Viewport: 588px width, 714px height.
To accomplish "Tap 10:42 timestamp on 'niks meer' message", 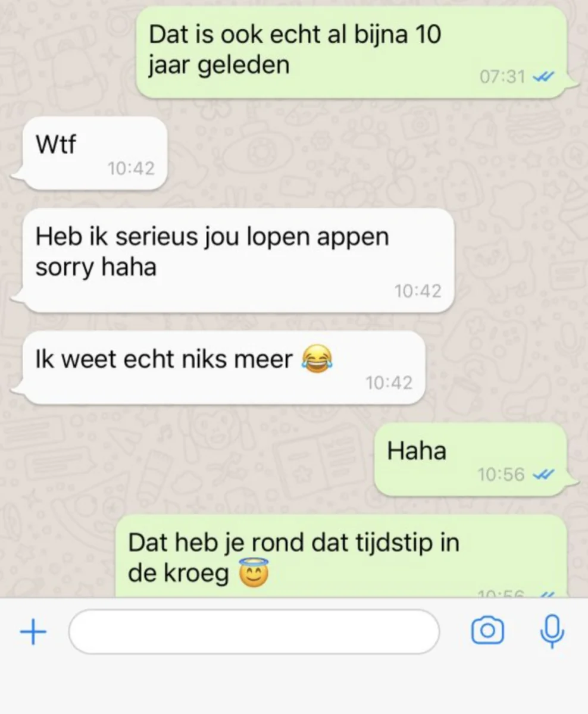I will coord(389,383).
